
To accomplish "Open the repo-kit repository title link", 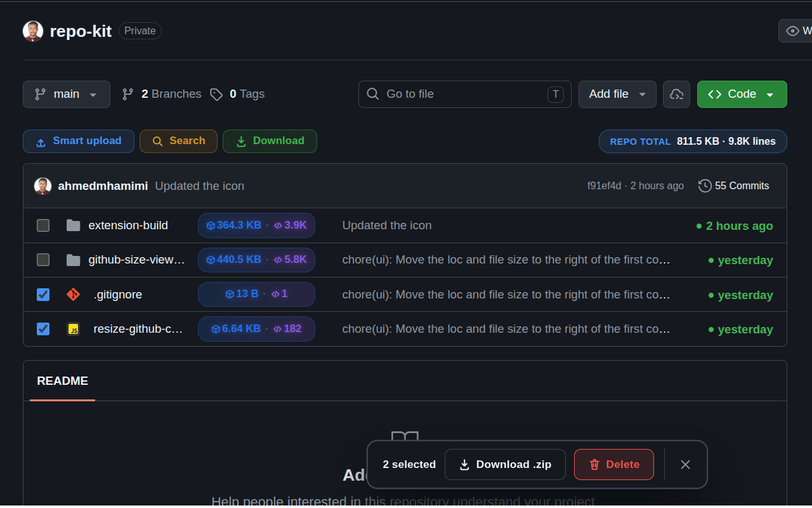I will pos(81,31).
